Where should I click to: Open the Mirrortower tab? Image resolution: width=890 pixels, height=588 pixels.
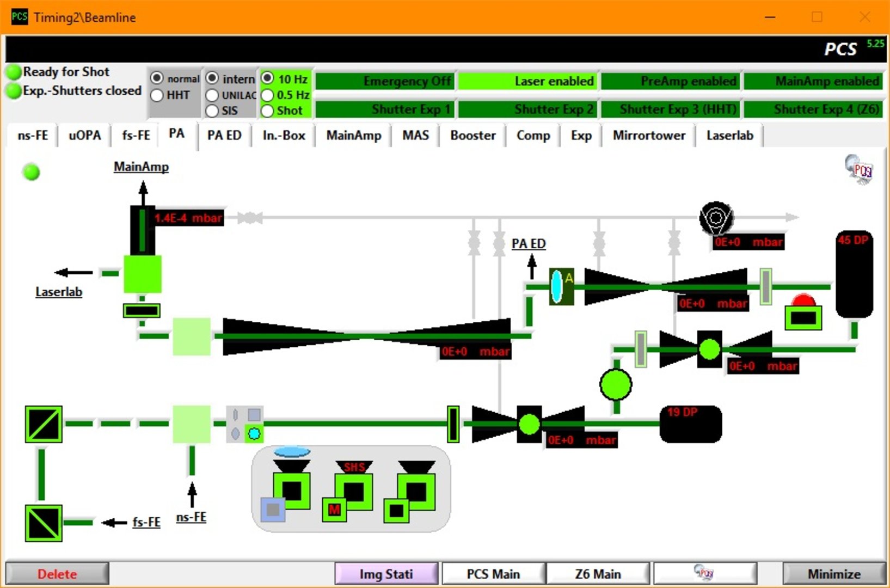pyautogui.click(x=648, y=136)
